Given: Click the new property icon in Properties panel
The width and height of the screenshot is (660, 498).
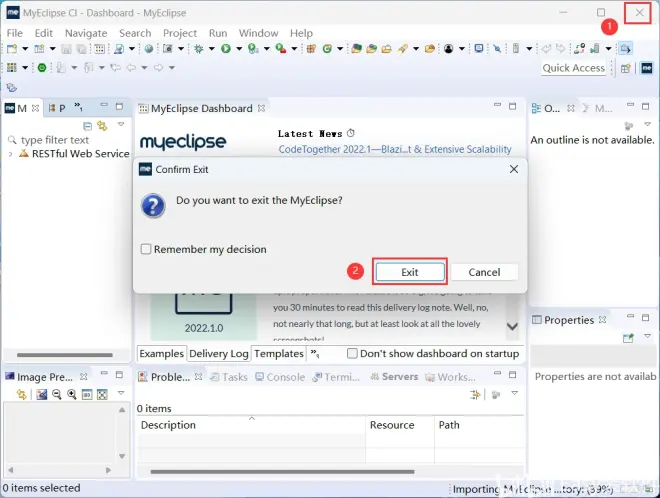Looking at the screenshot, I should [628, 338].
